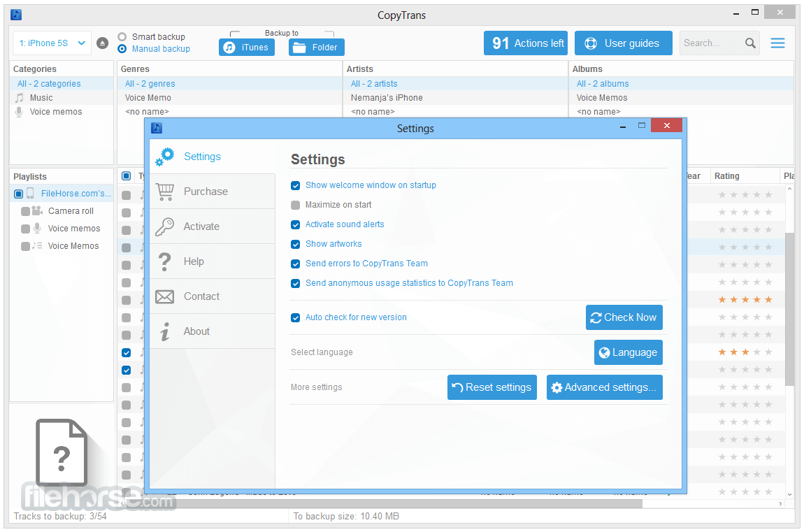Select 'All - 2 categories' row
Screen dimensions: 804x532
[x=62, y=84]
